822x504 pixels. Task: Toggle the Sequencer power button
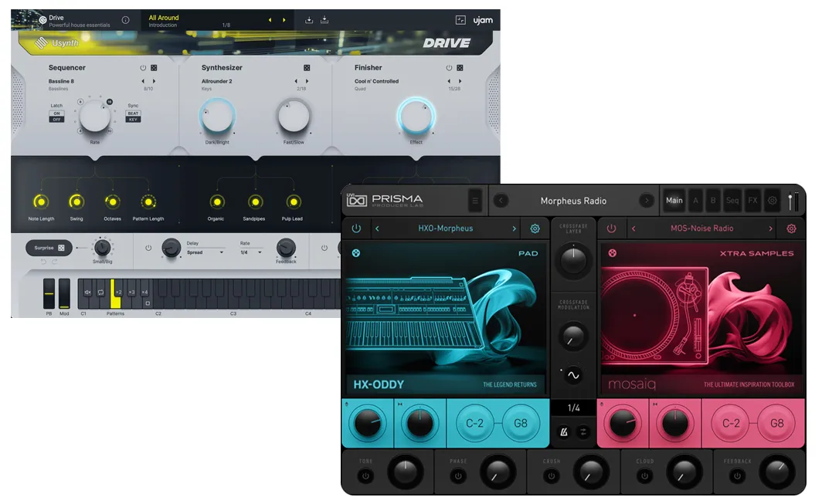coord(143,68)
